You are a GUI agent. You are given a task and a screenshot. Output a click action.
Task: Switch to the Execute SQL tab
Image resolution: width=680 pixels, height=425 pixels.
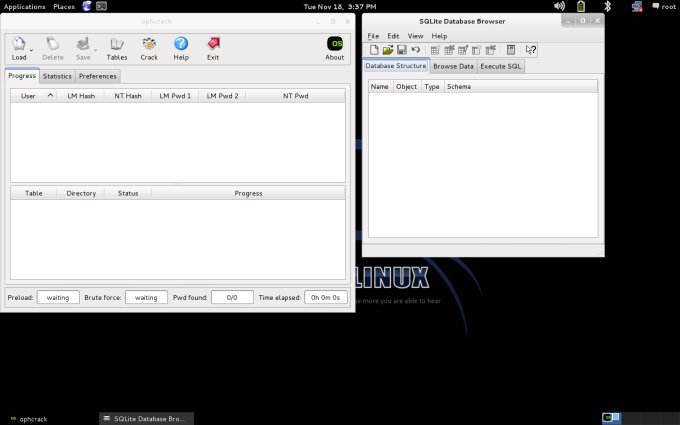click(501, 66)
